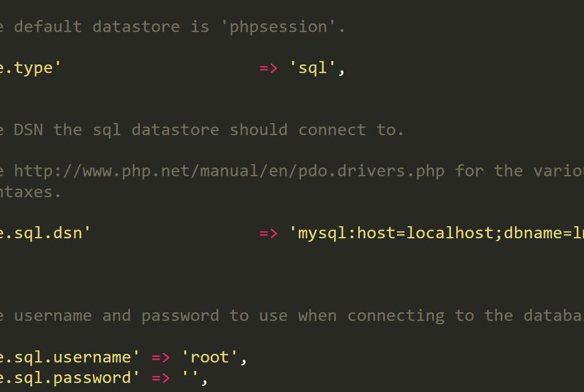Click the php.net pdo.drivers URL in comment

229,171
